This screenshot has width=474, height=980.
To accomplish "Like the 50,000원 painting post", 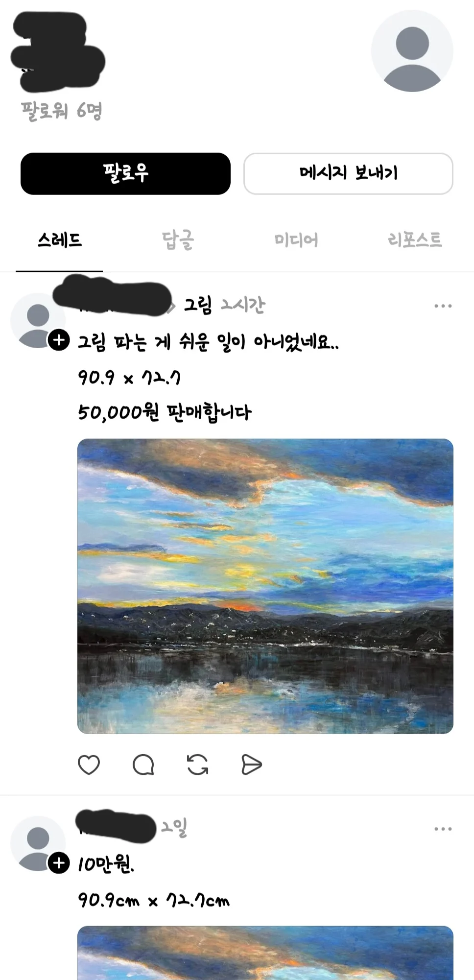I will pyautogui.click(x=89, y=765).
